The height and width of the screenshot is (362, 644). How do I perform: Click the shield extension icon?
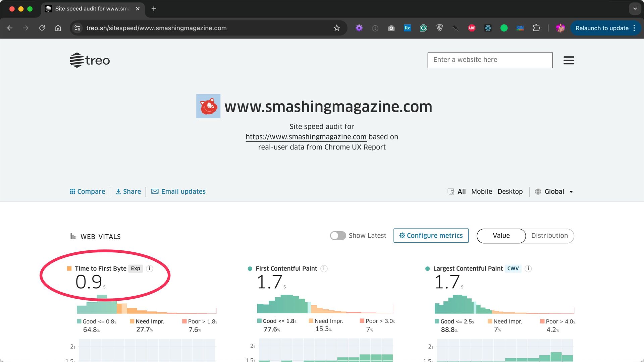[x=439, y=28]
